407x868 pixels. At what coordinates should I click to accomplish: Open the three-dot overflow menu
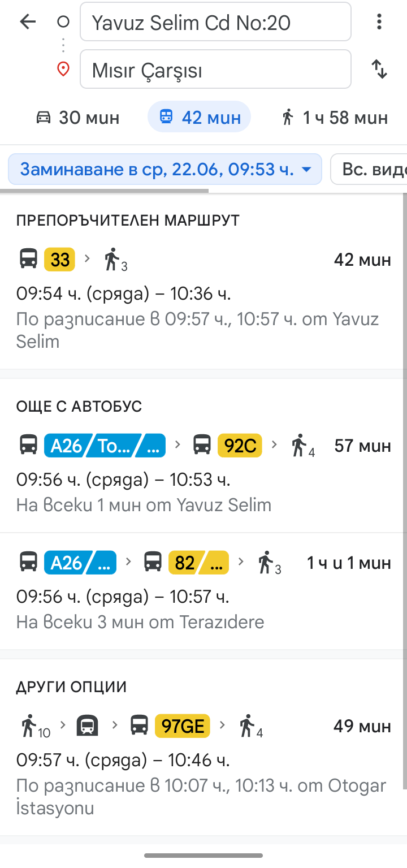pyautogui.click(x=379, y=22)
